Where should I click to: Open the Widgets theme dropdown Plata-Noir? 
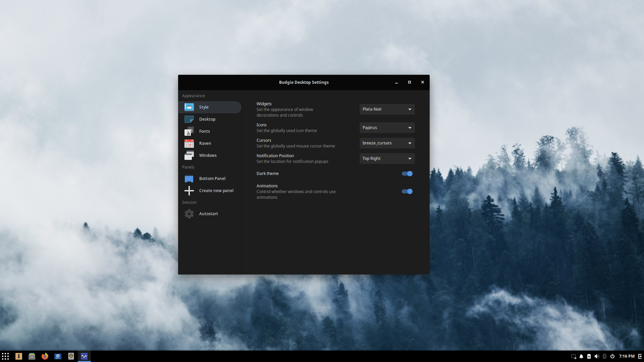click(x=387, y=109)
